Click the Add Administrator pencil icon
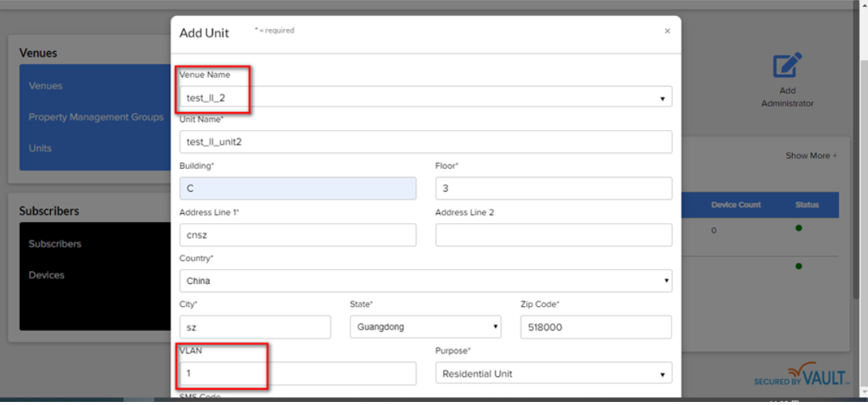This screenshot has width=868, height=405. 787,65
